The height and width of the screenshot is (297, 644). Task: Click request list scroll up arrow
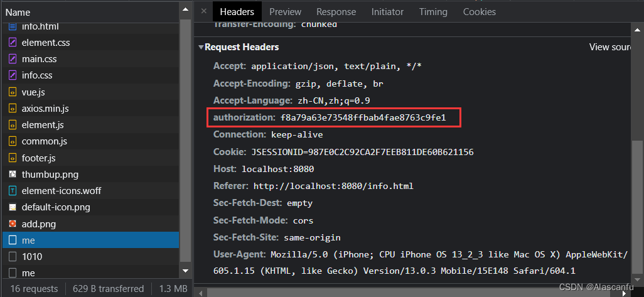pos(185,9)
